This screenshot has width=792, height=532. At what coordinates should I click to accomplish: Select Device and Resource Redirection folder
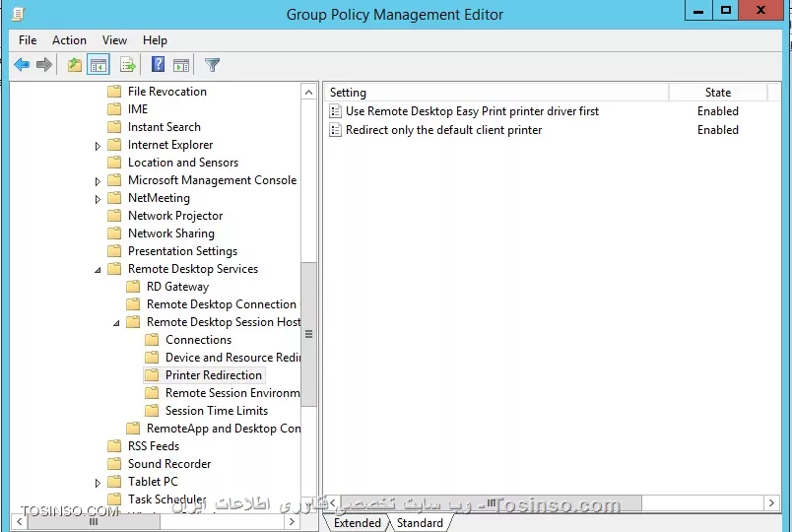[232, 358]
